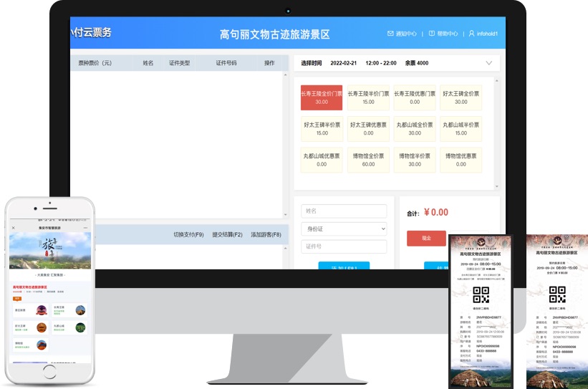588x389 pixels.
Task: Click 切换支付(F9) in the action bar
Action: coord(188,234)
